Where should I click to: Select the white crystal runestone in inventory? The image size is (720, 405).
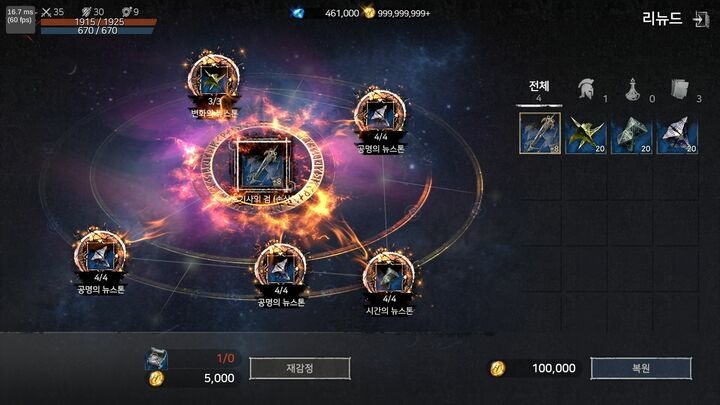(x=677, y=134)
